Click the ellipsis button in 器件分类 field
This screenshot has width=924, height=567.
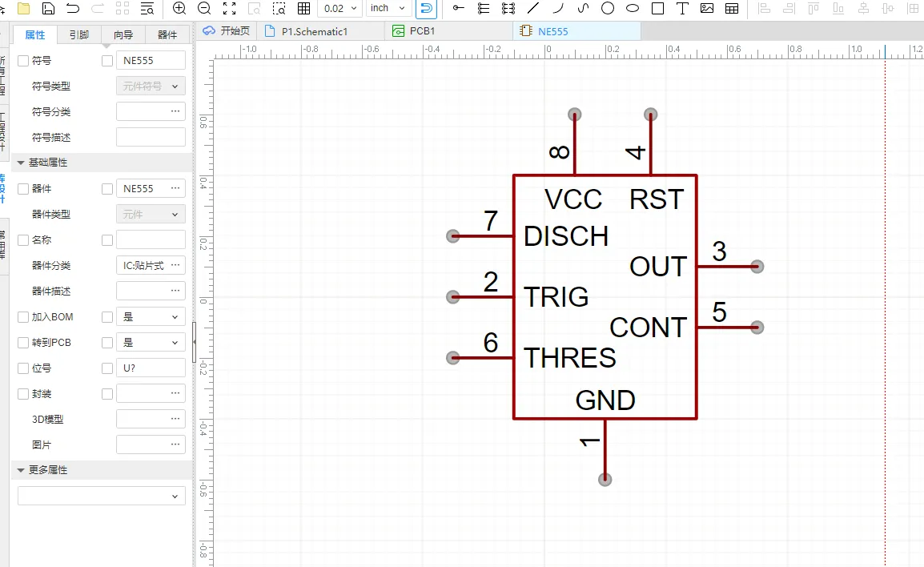click(x=175, y=265)
